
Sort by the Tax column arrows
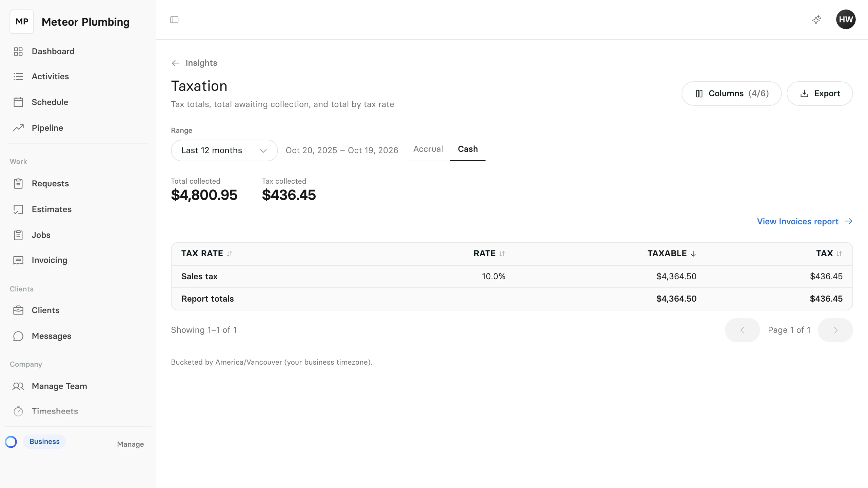click(839, 253)
